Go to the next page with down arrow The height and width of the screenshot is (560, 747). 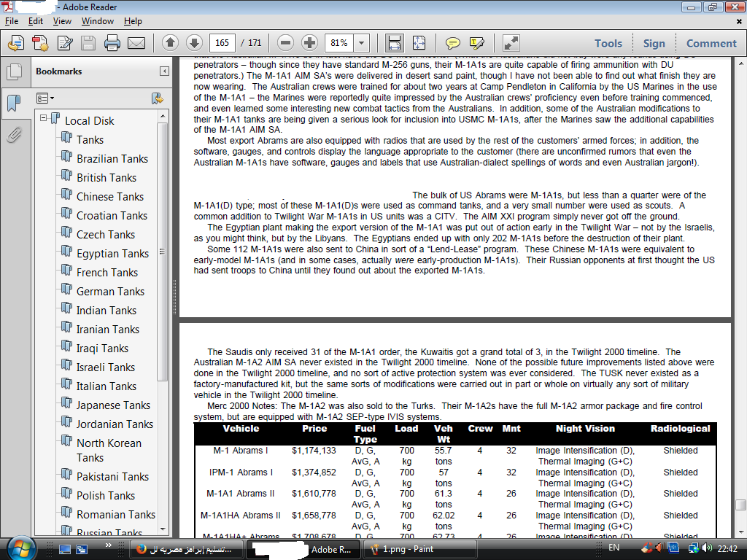pos(194,43)
